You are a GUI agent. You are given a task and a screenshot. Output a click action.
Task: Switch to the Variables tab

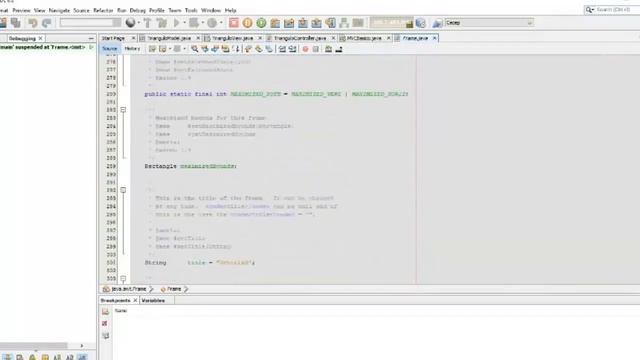pyautogui.click(x=153, y=300)
